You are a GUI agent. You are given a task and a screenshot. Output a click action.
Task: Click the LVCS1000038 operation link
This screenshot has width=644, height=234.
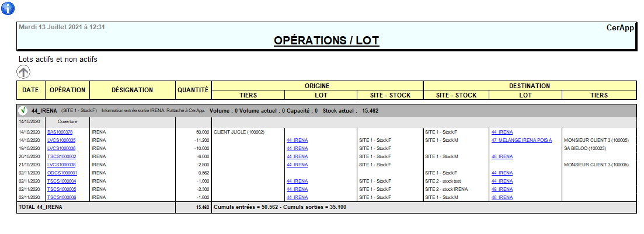[x=61, y=165]
